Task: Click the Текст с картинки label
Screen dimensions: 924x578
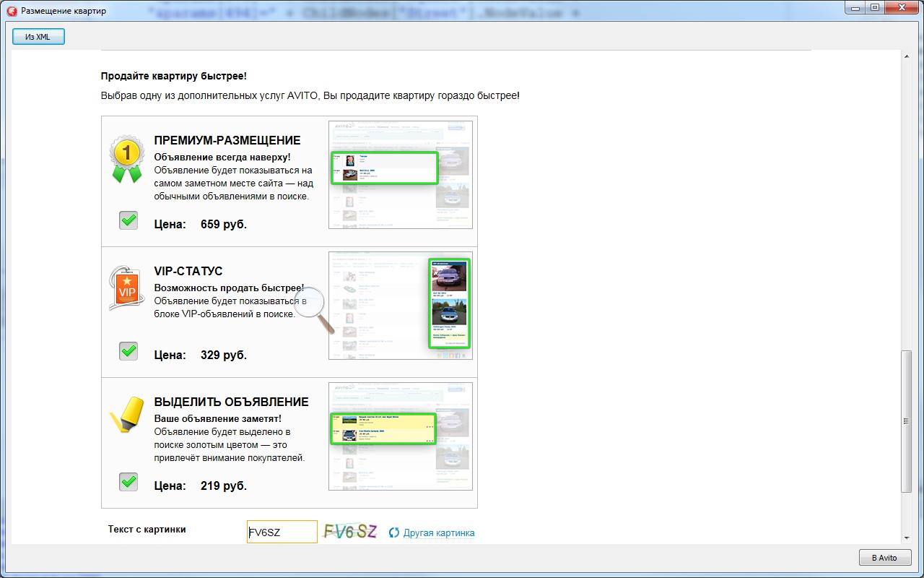Action: click(x=147, y=529)
